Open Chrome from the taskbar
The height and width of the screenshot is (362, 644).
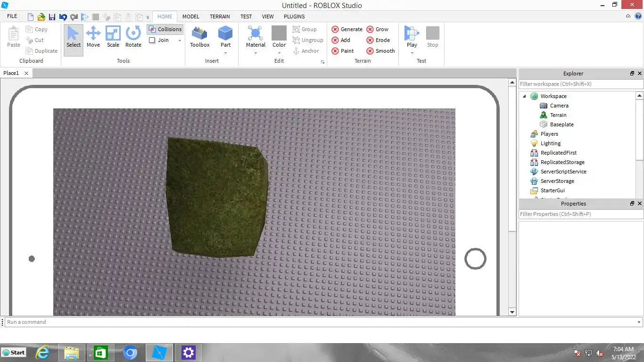coord(130,353)
